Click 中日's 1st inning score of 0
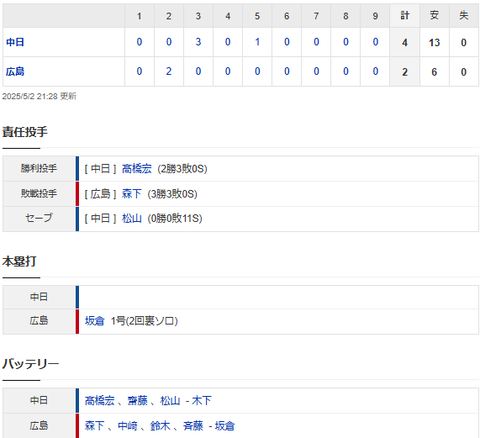This screenshot has width=480, height=438. coord(139,42)
